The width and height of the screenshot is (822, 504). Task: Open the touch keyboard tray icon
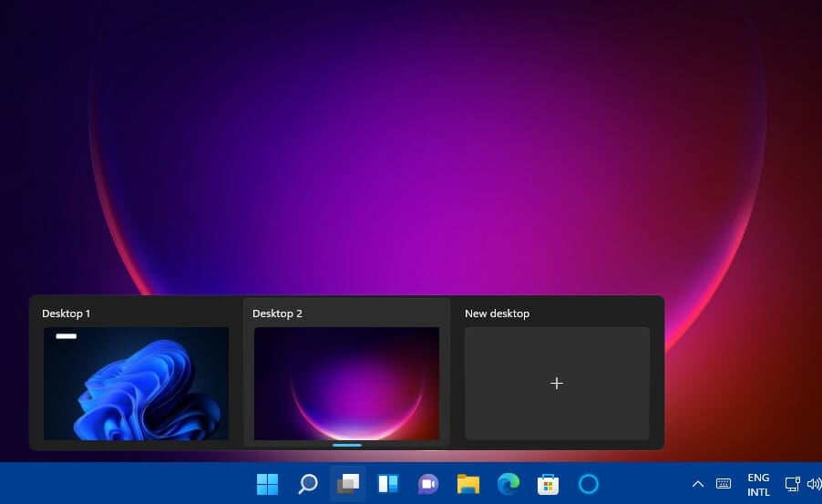coord(724,484)
